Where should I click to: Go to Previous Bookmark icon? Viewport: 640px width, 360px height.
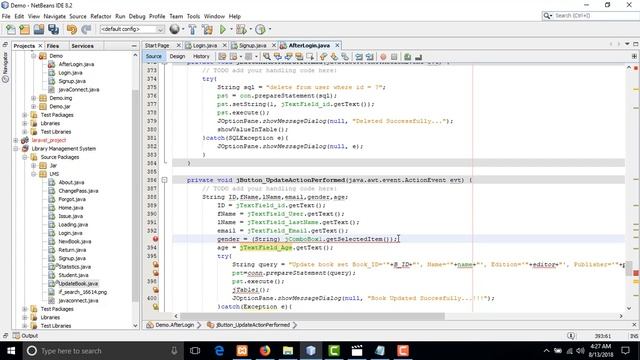pyautogui.click(x=324, y=57)
